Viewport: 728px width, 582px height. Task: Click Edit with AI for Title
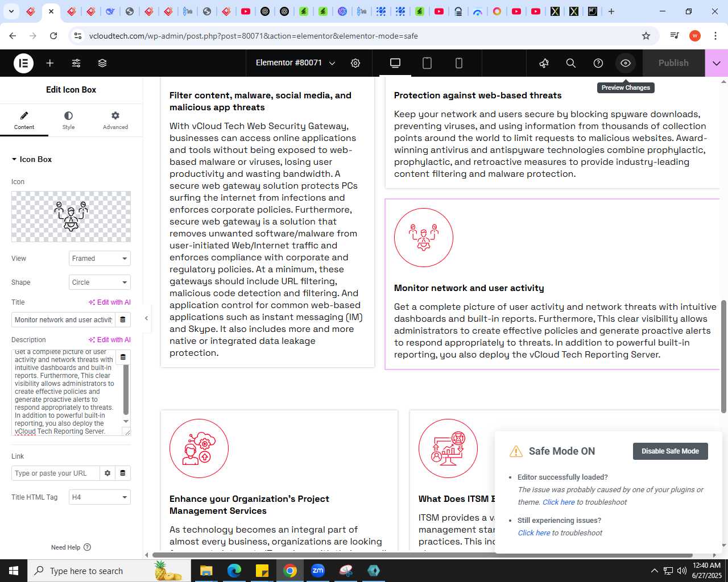tap(110, 302)
